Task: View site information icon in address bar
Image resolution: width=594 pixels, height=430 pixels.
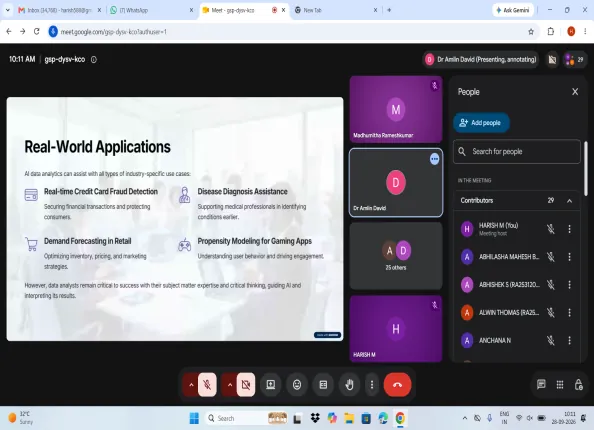Action: point(53,31)
